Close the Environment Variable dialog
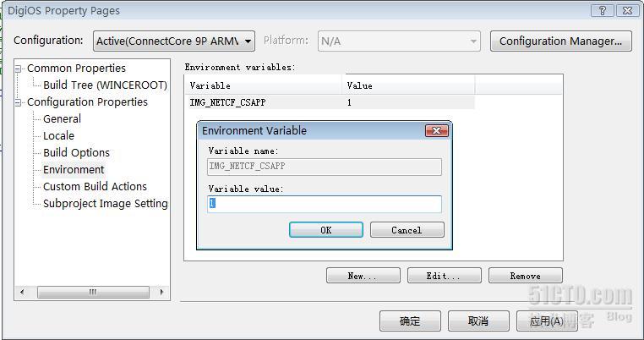This screenshot has height=340, width=644. coord(437,131)
